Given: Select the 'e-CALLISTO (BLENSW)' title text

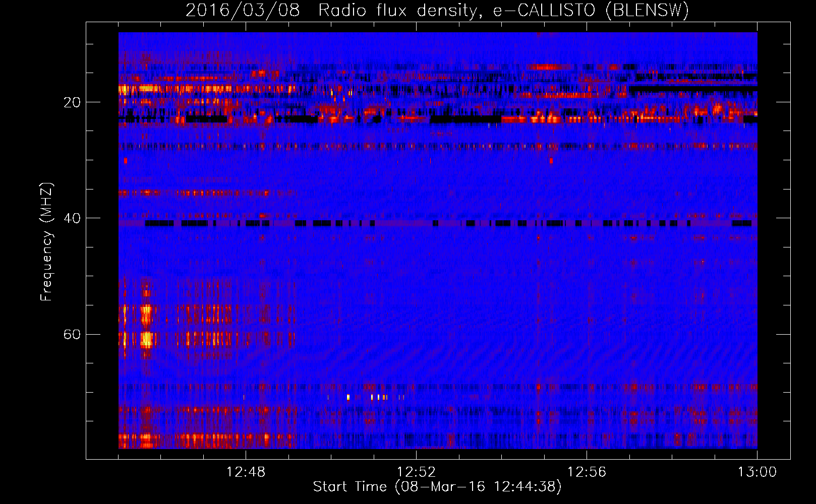Looking at the screenshot, I should (591, 10).
